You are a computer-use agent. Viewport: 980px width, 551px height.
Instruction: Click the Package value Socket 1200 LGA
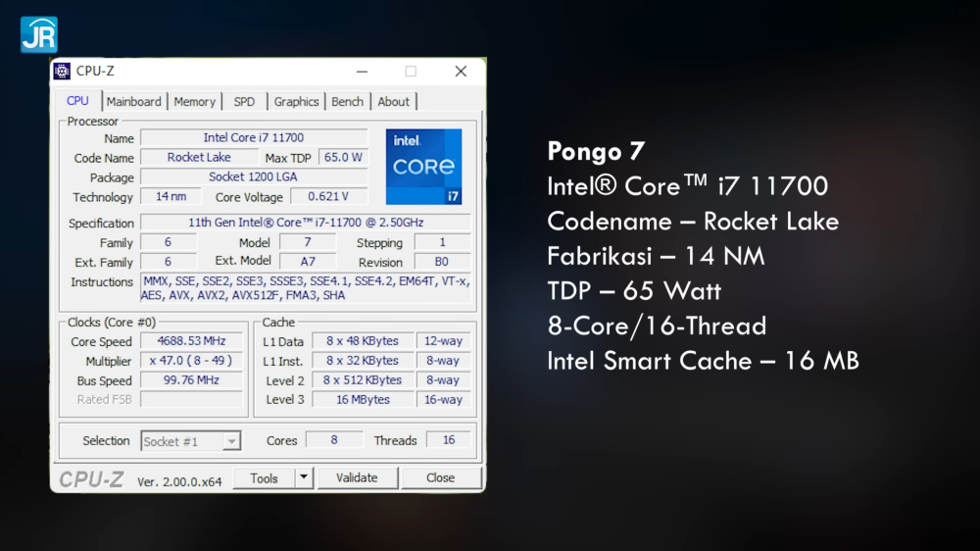pyautogui.click(x=254, y=177)
